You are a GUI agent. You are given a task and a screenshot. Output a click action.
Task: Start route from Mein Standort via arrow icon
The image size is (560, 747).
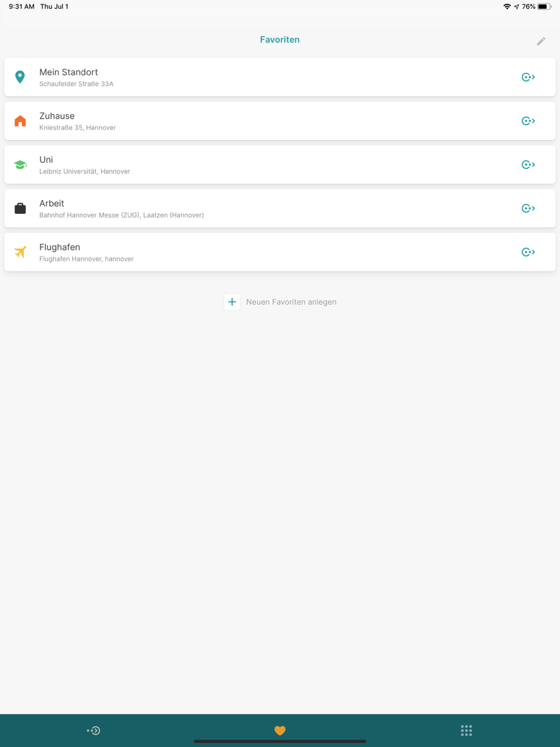(528, 77)
